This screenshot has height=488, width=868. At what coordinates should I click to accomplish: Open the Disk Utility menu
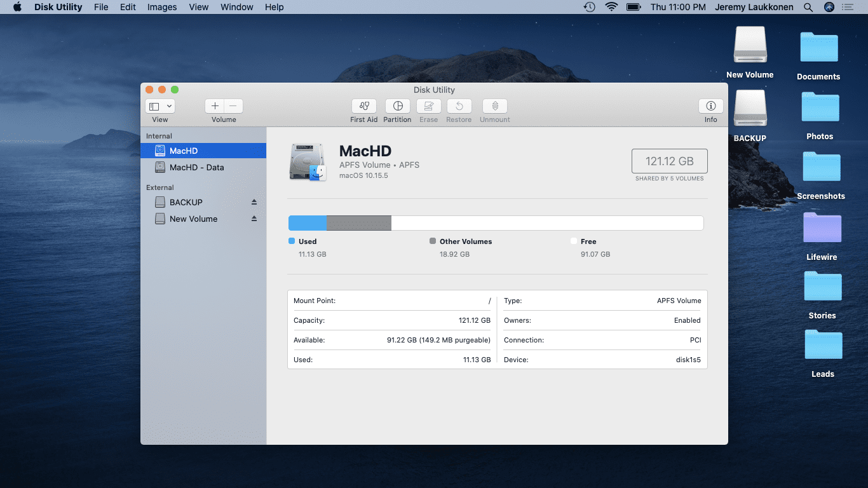58,7
